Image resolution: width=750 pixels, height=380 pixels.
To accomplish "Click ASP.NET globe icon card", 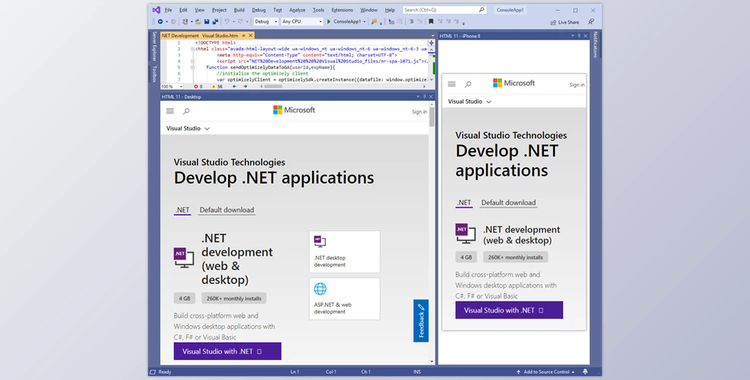I will pos(320,289).
